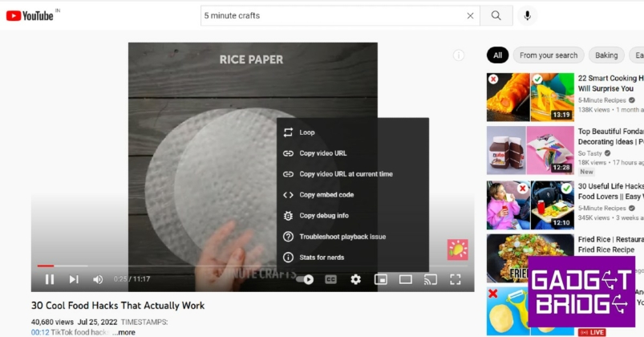Viewport: 644px width, 337px height.
Task: Pause the video
Action: tap(50, 279)
